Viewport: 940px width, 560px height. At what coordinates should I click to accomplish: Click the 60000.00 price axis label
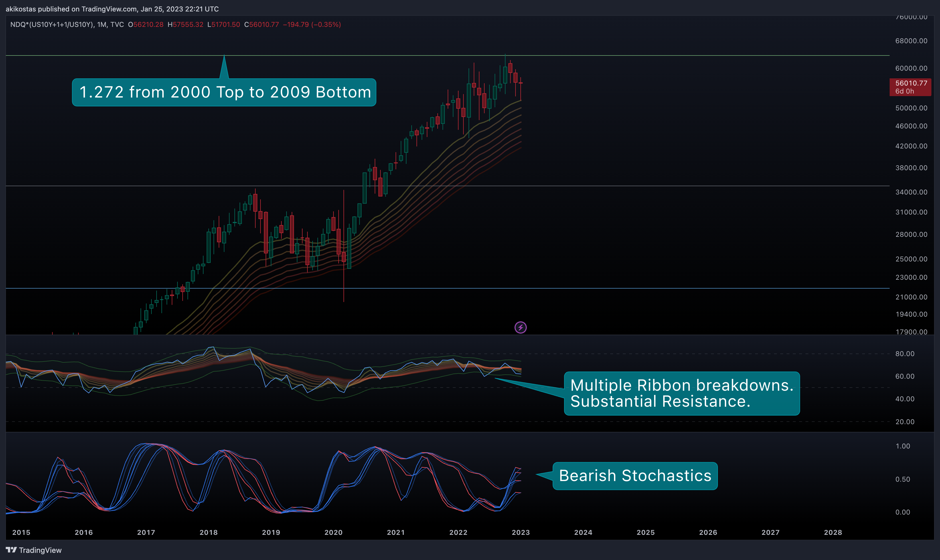pos(911,68)
